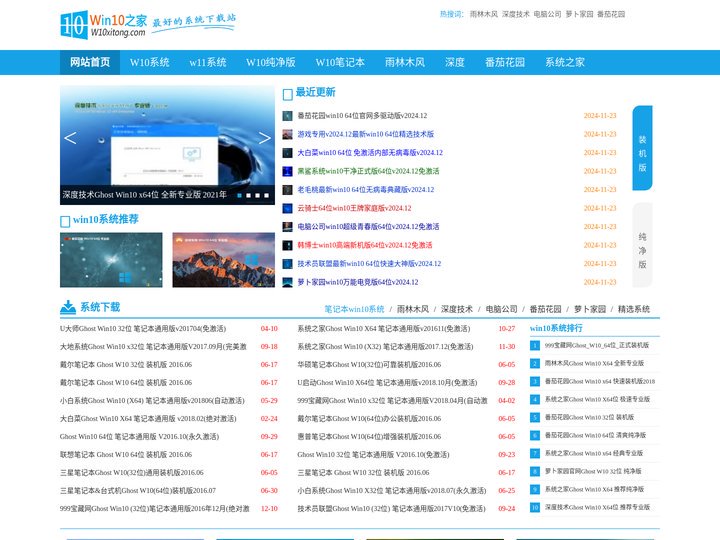Open 深度 navigation item

click(x=455, y=62)
